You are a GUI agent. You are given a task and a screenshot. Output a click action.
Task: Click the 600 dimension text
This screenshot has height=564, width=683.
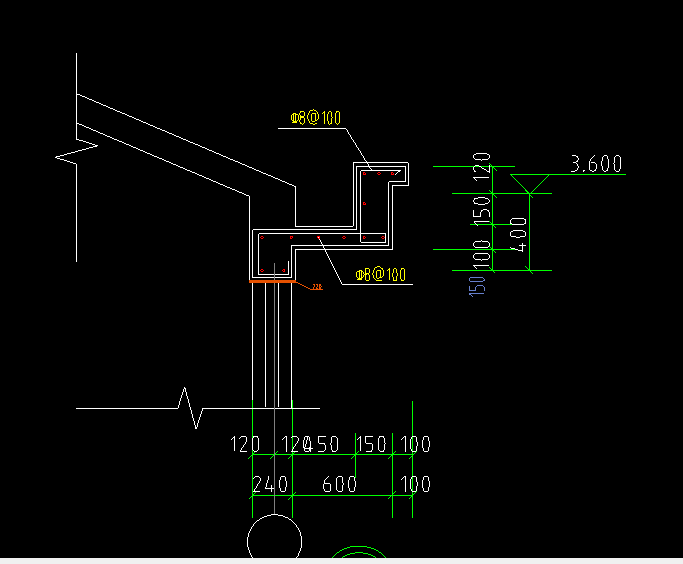[x=339, y=484]
